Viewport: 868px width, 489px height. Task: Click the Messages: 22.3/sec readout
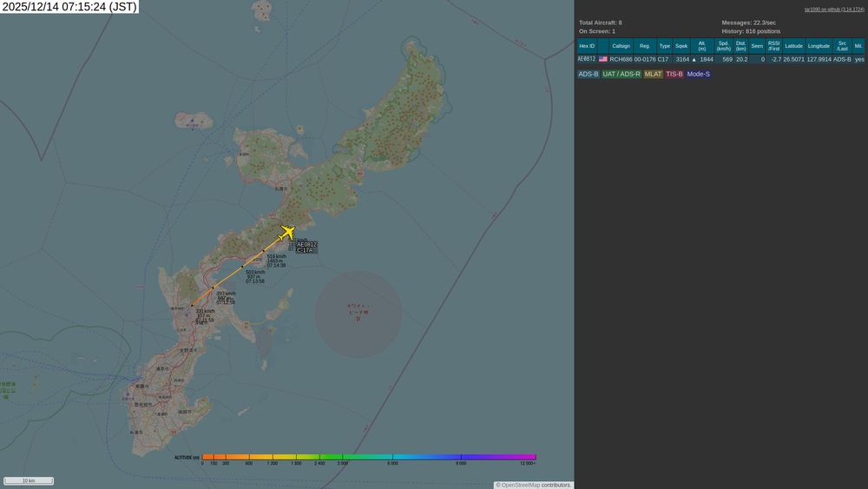click(x=748, y=23)
